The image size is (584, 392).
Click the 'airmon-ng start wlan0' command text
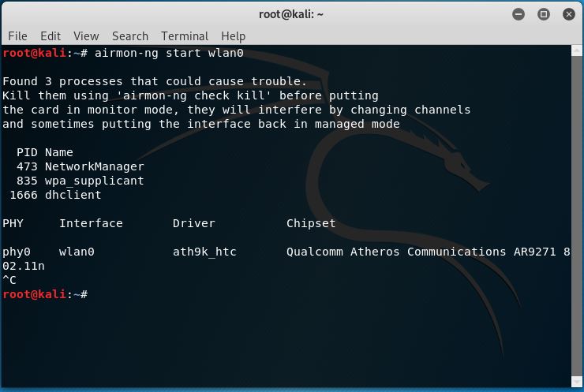(169, 53)
